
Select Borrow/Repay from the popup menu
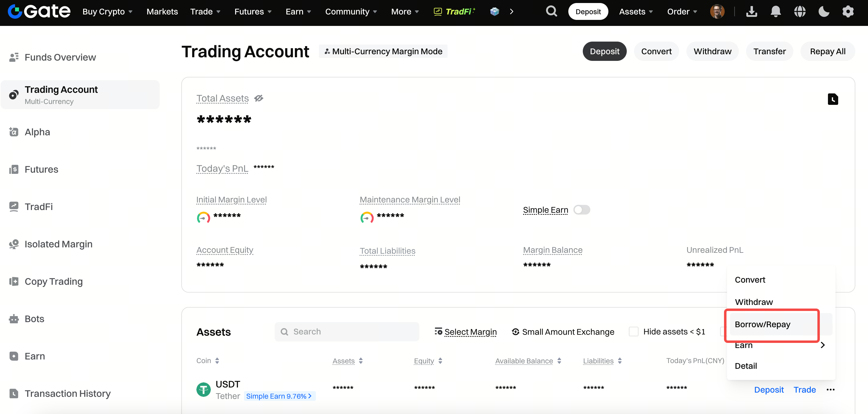[x=762, y=324]
